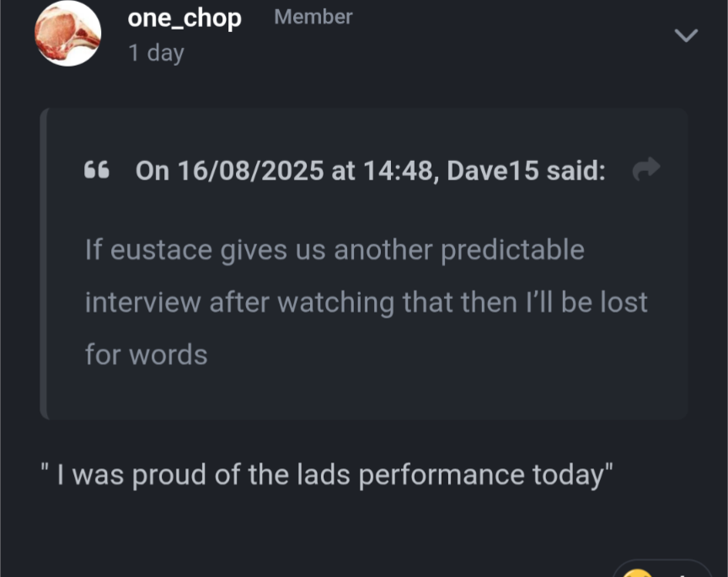Click the Member rank label
Viewport: 728px width, 577px height.
point(313,17)
